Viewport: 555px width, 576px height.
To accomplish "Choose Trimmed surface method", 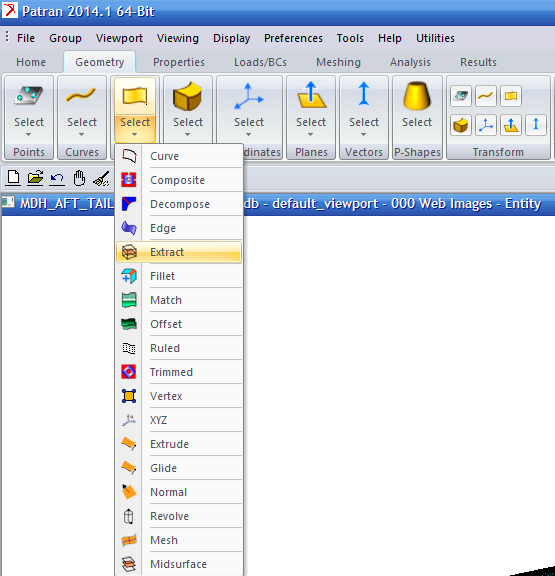I will 179,372.
